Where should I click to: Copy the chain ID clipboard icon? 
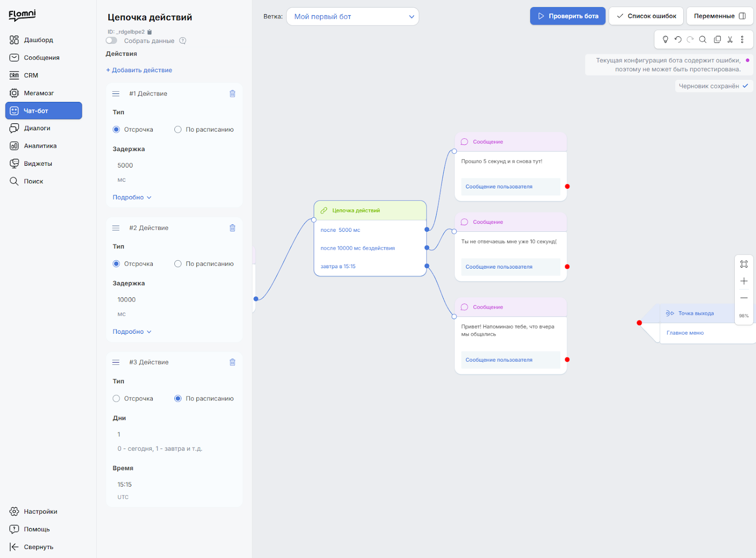[150, 32]
